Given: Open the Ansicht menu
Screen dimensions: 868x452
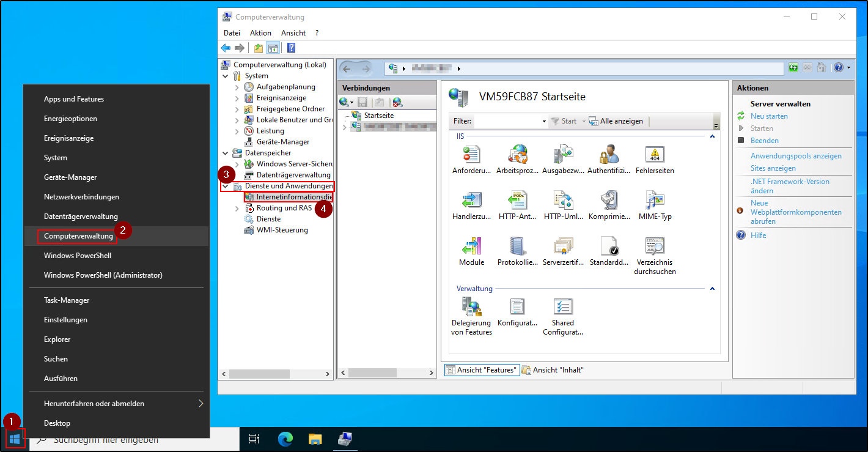Looking at the screenshot, I should [x=293, y=32].
